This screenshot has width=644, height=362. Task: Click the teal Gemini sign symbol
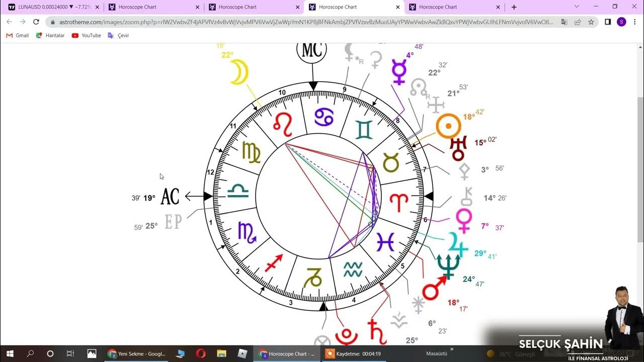[x=364, y=130]
